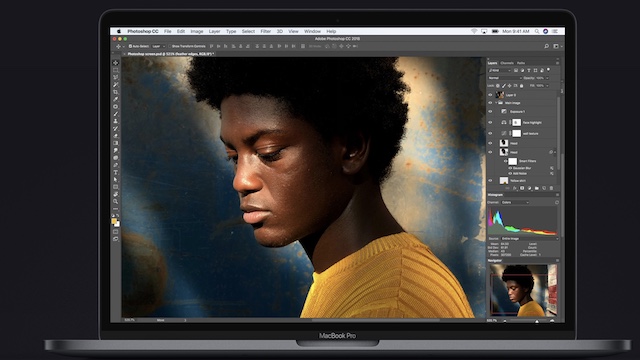
Task: Select the History Brush tool
Action: [x=116, y=129]
